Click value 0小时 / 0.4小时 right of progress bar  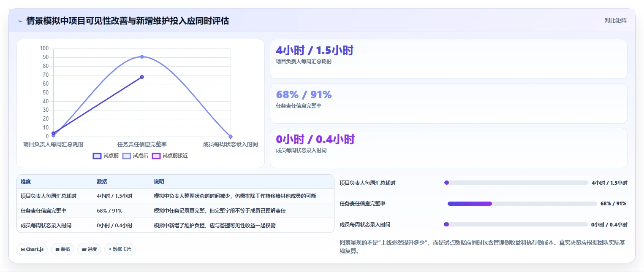[x=609, y=225]
